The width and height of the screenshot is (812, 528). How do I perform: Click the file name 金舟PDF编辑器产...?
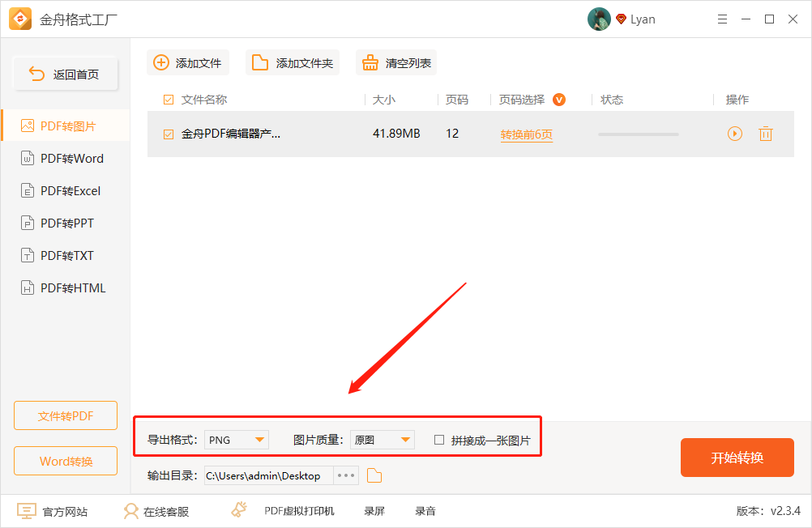(230, 134)
